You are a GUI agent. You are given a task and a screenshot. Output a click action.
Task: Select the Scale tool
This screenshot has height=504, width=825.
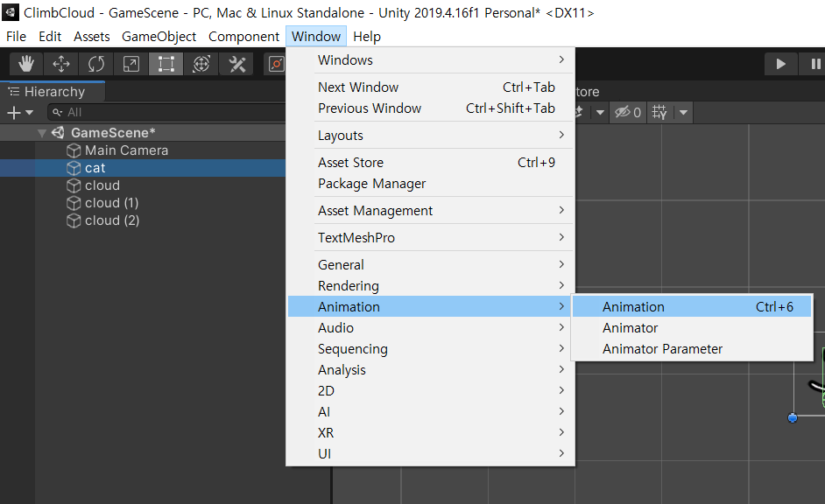pyautogui.click(x=131, y=64)
